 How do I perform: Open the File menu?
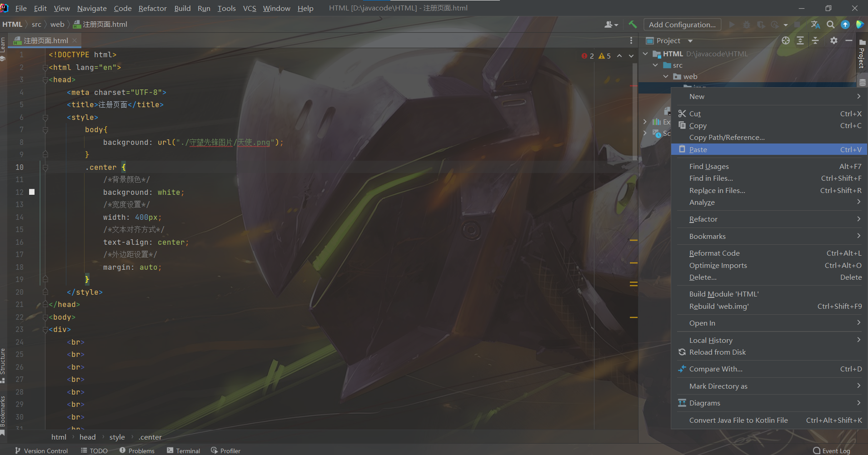(x=21, y=8)
